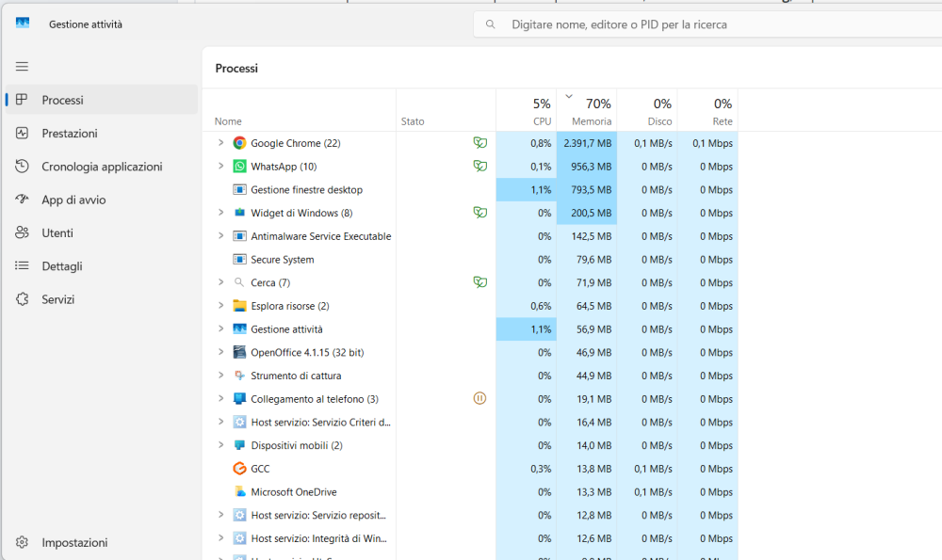Expand Host servizio: Integrità di Win... row
942x560 pixels.
coord(220,538)
